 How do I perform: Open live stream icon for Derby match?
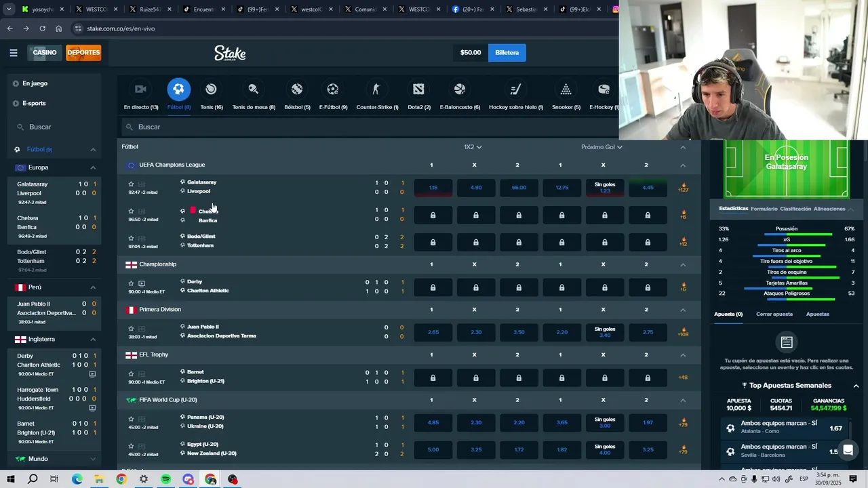(142, 283)
